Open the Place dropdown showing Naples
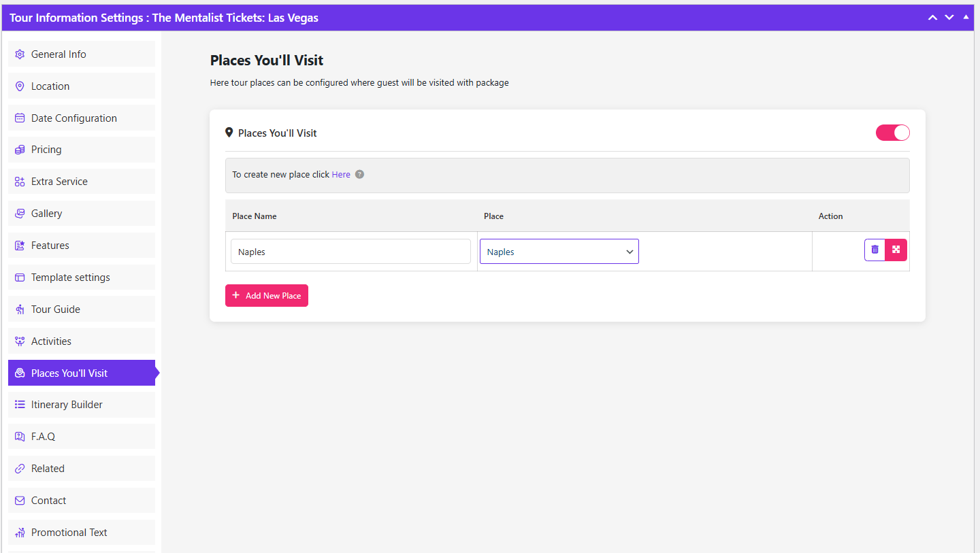The height and width of the screenshot is (553, 980). 559,252
